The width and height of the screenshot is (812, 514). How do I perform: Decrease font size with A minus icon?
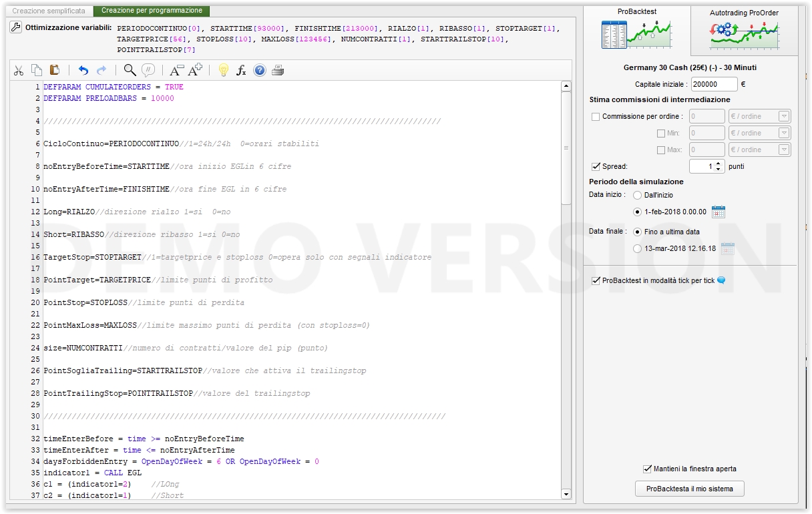pos(176,70)
